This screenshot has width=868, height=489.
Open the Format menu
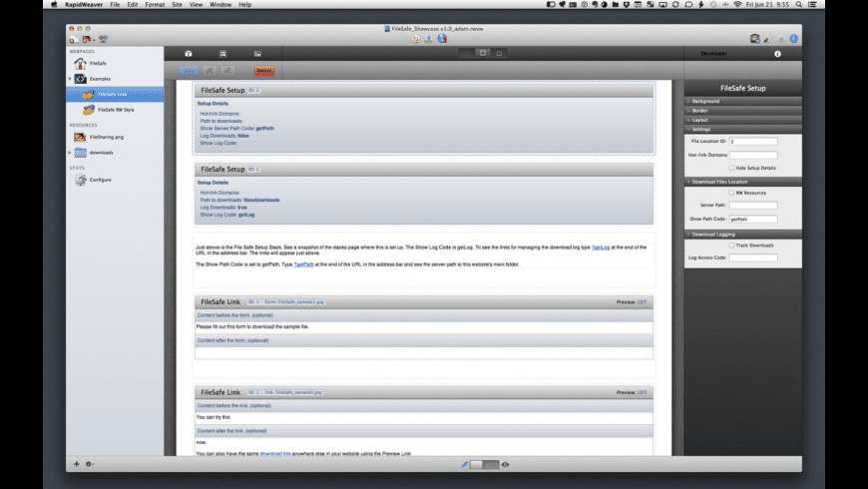tap(155, 4)
